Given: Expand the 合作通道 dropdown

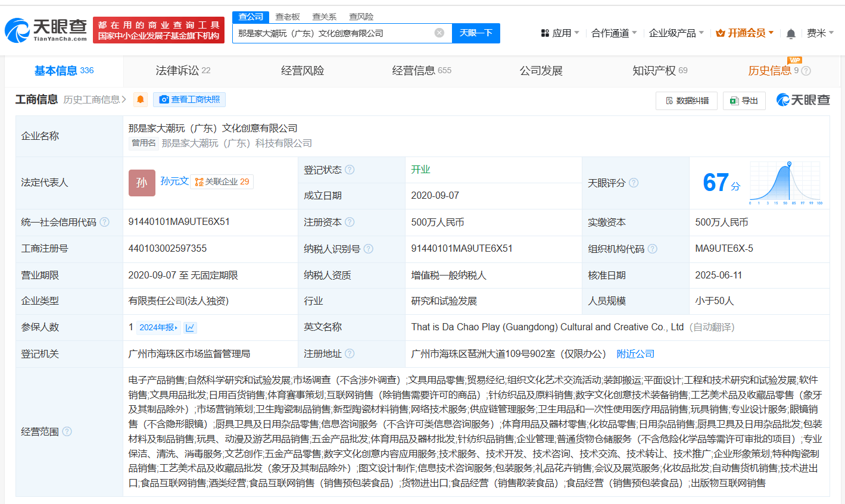Looking at the screenshot, I should click(614, 33).
